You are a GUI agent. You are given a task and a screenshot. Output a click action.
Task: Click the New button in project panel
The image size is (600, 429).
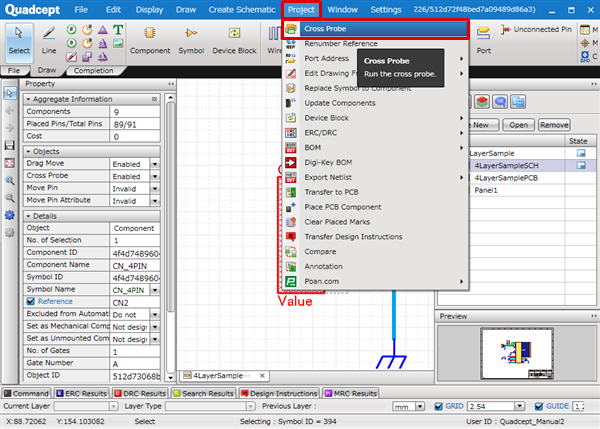pyautogui.click(x=483, y=125)
